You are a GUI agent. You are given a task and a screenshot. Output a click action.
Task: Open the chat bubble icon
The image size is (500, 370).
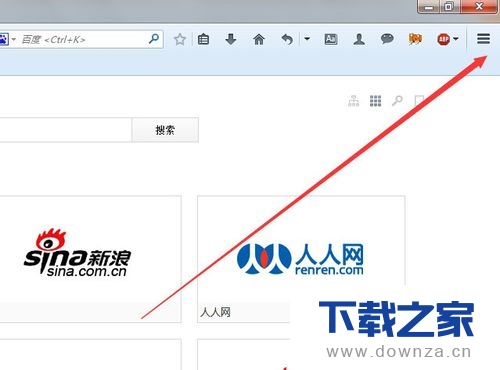click(x=387, y=39)
